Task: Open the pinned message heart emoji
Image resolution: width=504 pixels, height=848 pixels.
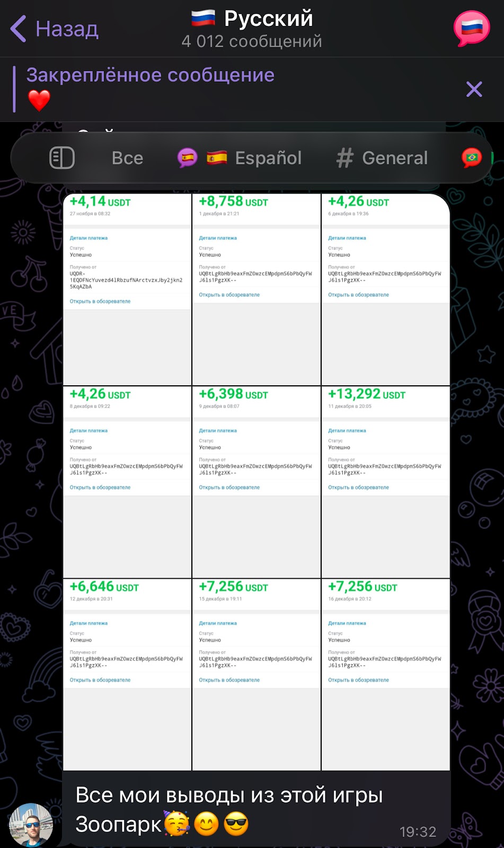Action: click(39, 100)
